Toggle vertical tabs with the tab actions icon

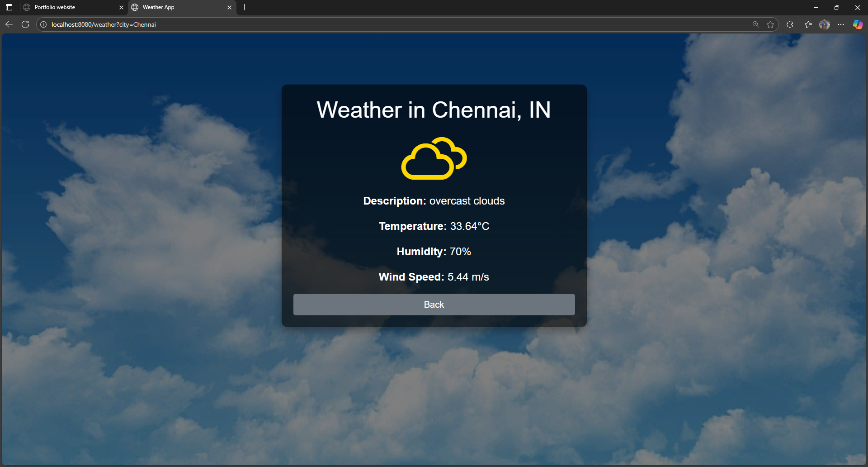(x=9, y=7)
